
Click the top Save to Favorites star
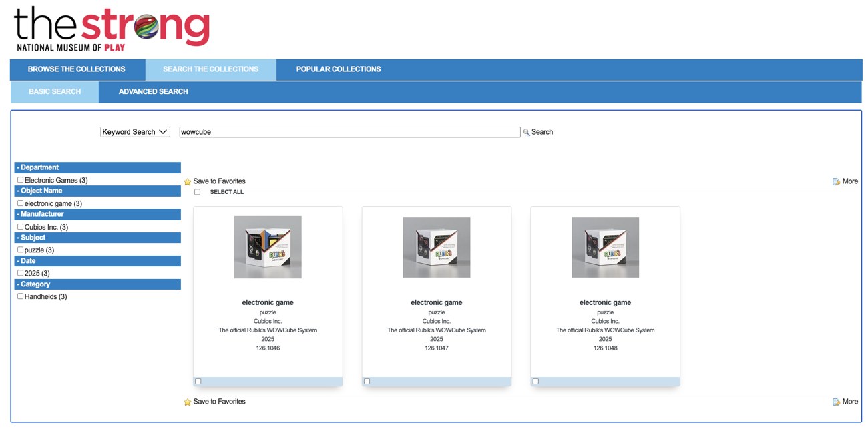188,181
